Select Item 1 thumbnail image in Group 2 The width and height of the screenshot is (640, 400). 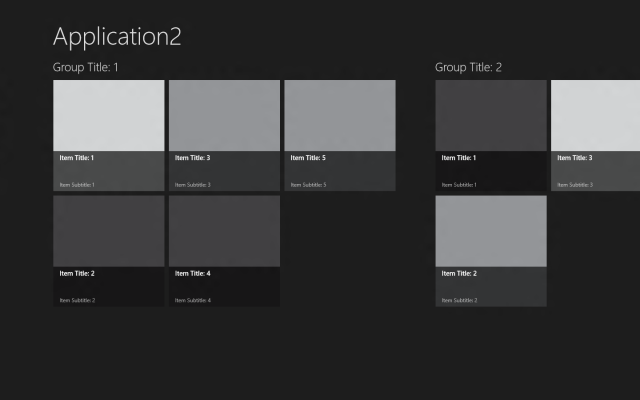(490, 116)
